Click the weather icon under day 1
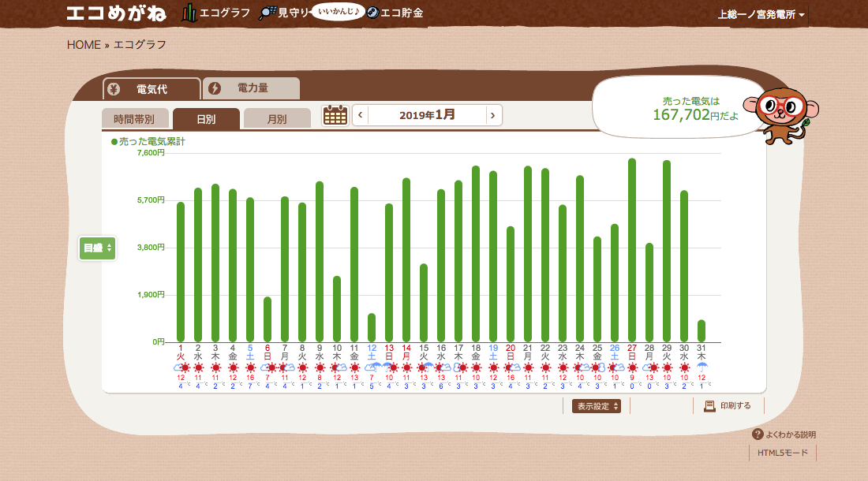Viewport: 868px width, 481px height. [x=181, y=367]
